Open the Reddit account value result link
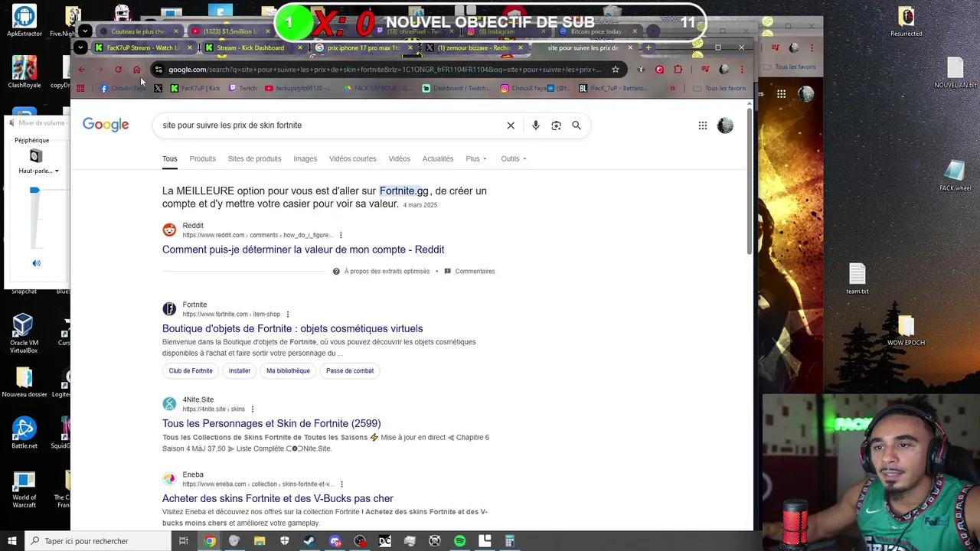 (303, 249)
